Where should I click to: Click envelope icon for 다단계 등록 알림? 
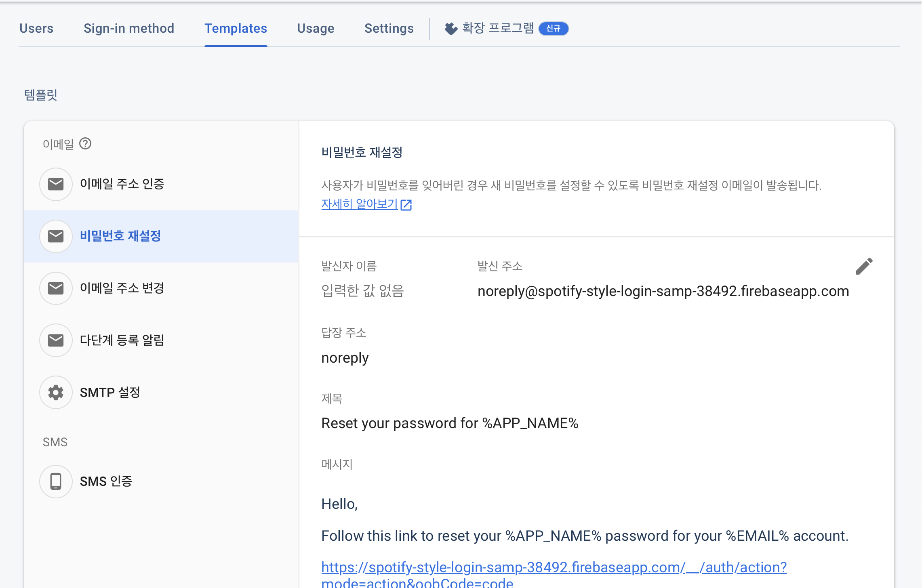[x=56, y=340]
